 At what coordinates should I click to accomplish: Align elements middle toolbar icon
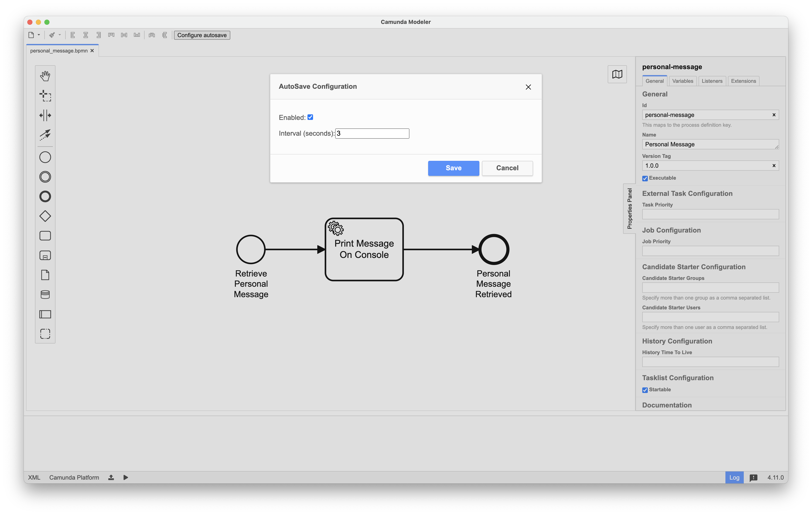124,35
